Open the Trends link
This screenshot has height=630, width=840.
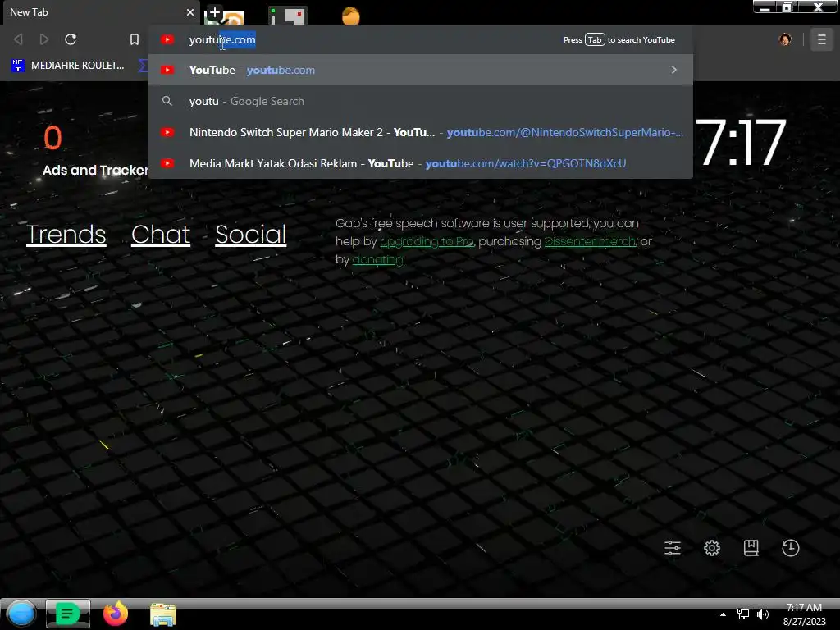(66, 235)
